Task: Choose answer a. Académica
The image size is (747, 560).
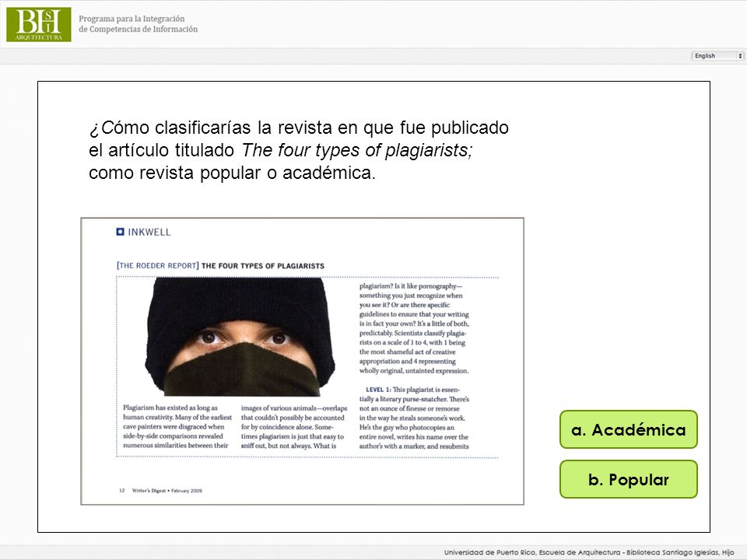Action: tap(629, 429)
